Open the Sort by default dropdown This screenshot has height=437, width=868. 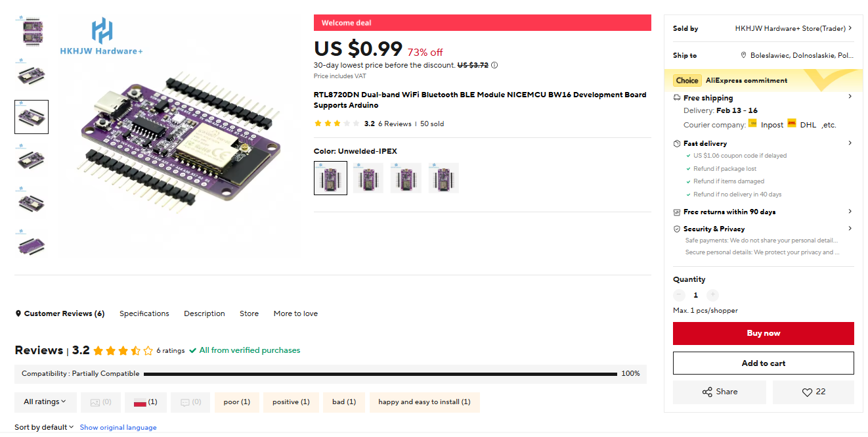[x=44, y=427]
